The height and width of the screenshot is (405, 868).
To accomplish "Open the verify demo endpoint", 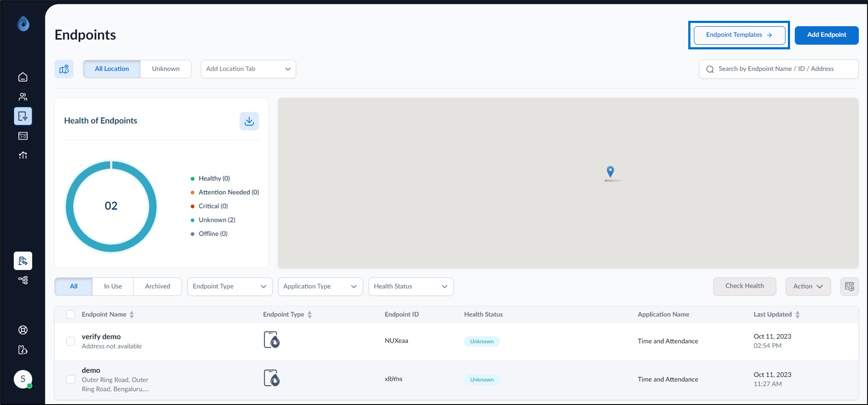I will 101,337.
